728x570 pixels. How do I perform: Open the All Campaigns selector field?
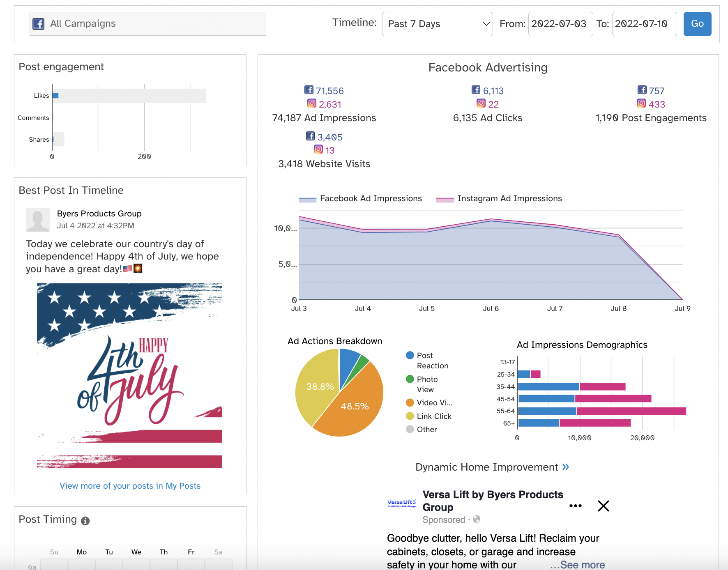148,24
